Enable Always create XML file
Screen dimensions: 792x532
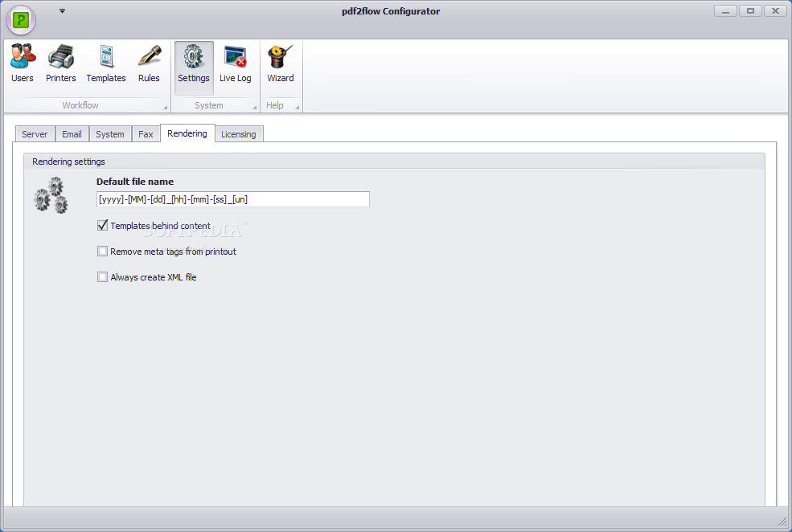103,277
